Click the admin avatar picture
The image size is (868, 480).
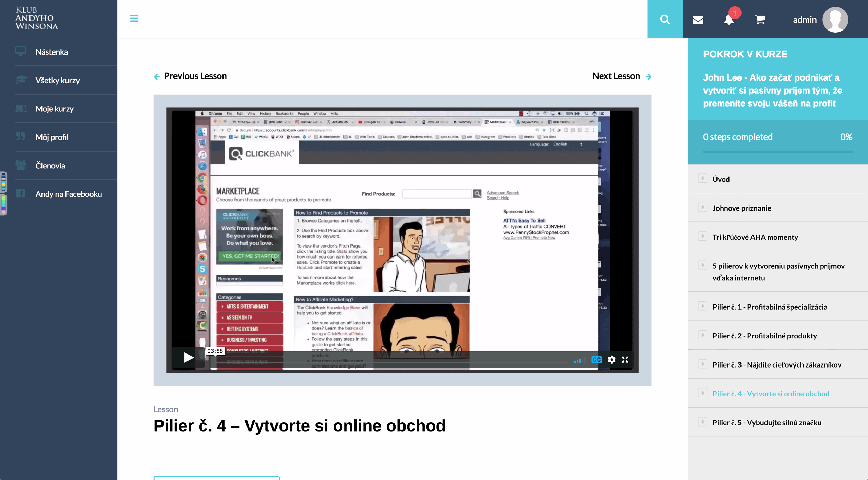pos(835,20)
